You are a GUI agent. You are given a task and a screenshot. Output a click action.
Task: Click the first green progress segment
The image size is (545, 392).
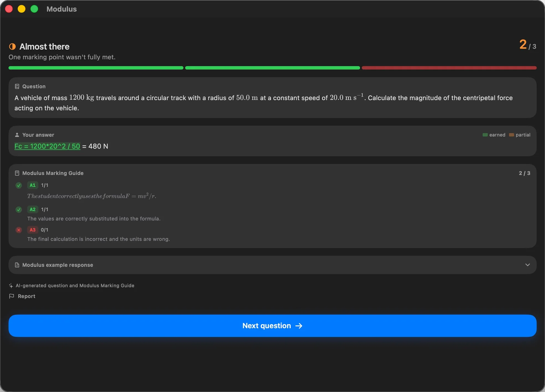96,68
